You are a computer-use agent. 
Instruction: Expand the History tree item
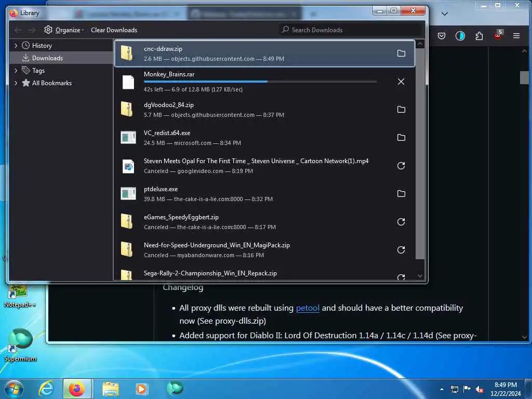point(16,46)
